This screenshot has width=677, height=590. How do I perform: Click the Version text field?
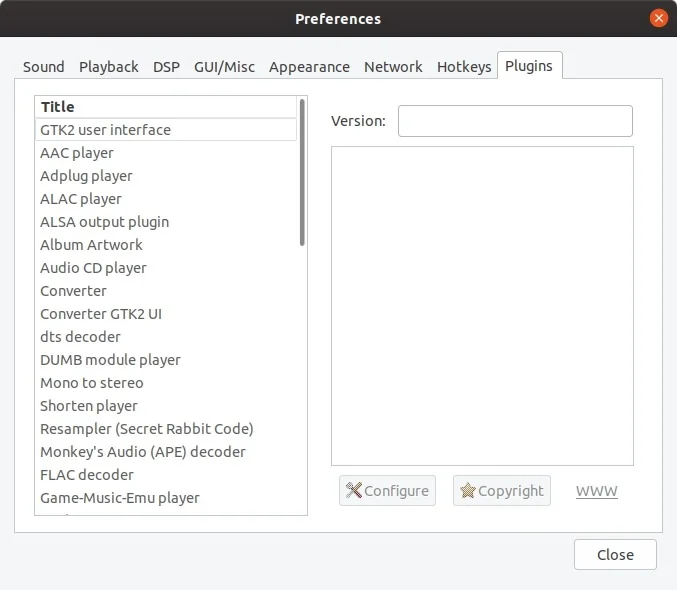pyautogui.click(x=515, y=121)
